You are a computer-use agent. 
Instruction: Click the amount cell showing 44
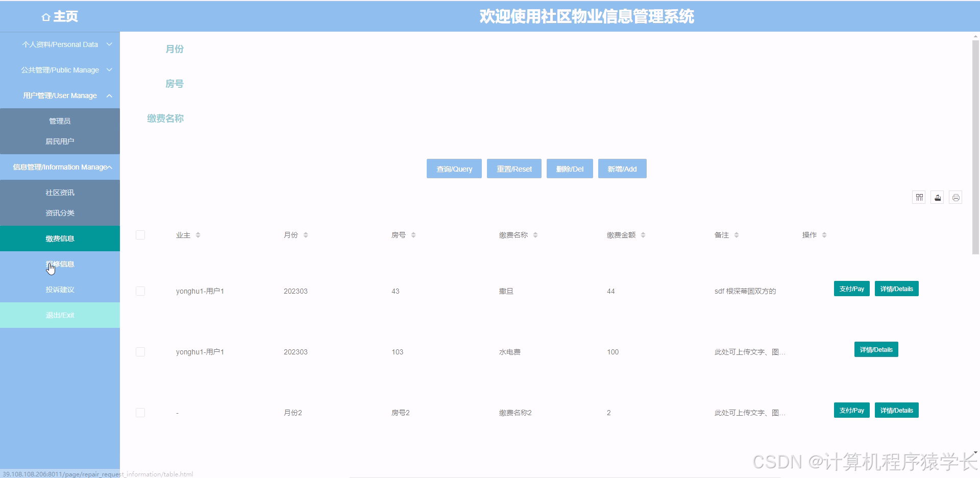[610, 291]
